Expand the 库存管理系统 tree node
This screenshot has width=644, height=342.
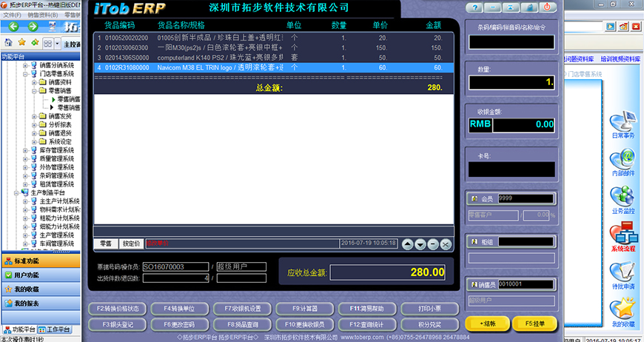pyautogui.click(x=25, y=150)
